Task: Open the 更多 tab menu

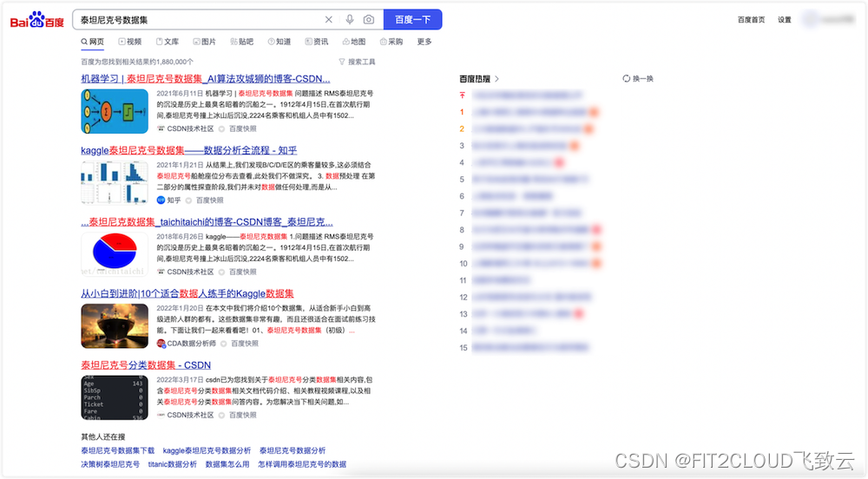Action: click(424, 42)
